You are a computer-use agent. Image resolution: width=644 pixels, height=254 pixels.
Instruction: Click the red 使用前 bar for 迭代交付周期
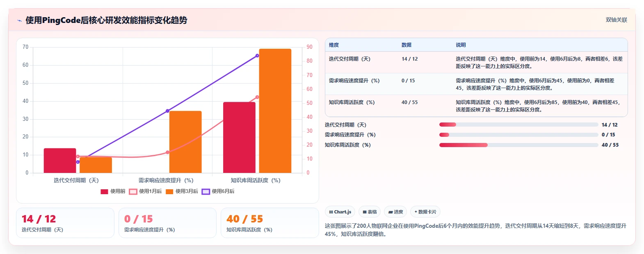tap(60, 161)
